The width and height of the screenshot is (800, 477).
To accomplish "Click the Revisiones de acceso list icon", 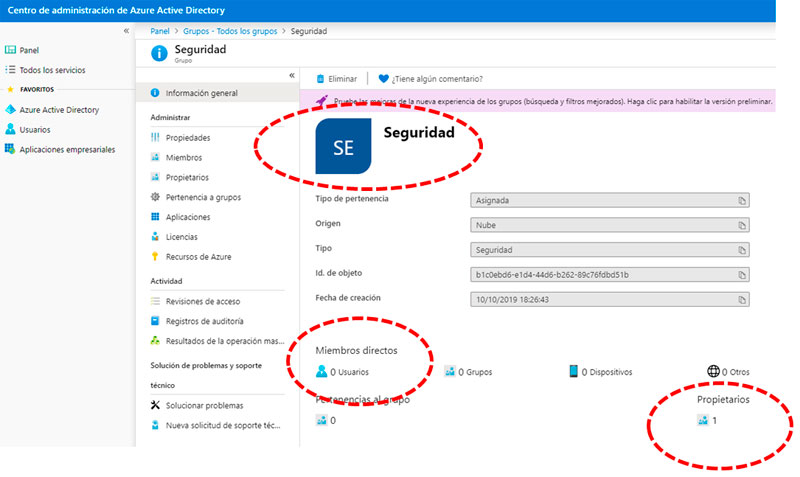I will 155,301.
